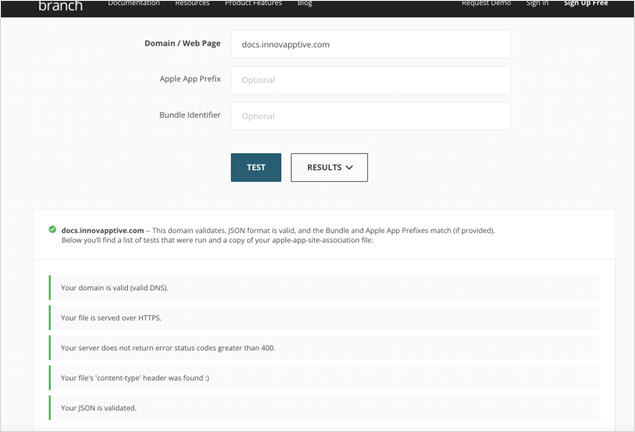Select the 'file is served over HTTPS' row
Screen dimensions: 635x432
tap(324, 318)
